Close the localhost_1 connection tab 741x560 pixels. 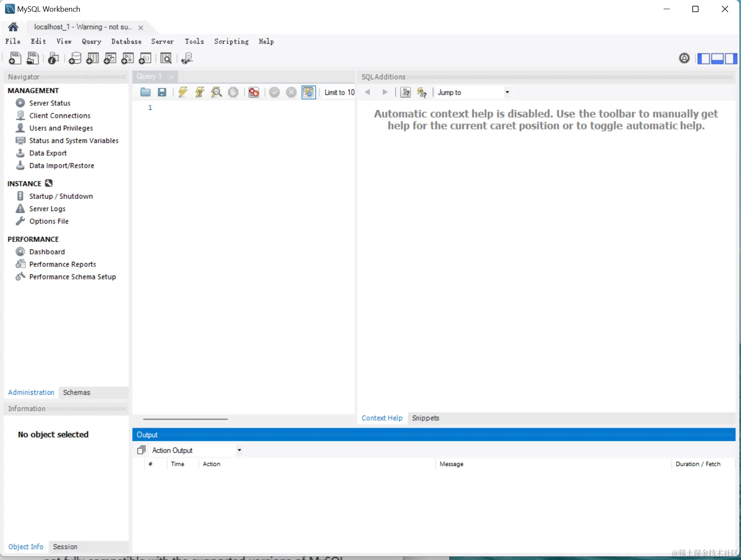click(x=141, y=27)
